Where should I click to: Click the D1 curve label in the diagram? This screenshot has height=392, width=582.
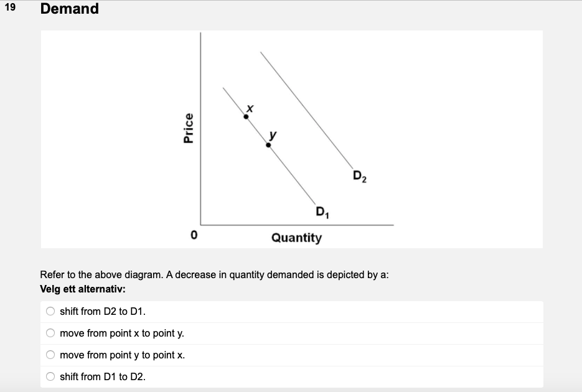322,212
